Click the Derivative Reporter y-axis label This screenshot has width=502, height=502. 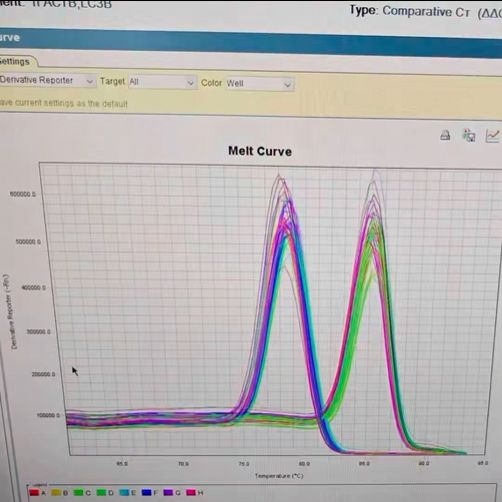click(x=10, y=312)
